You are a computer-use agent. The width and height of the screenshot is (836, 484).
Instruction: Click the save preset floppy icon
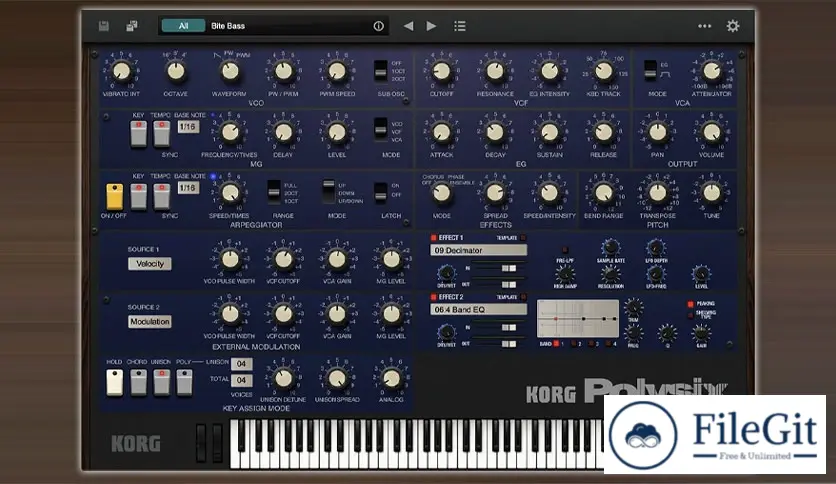tap(104, 26)
